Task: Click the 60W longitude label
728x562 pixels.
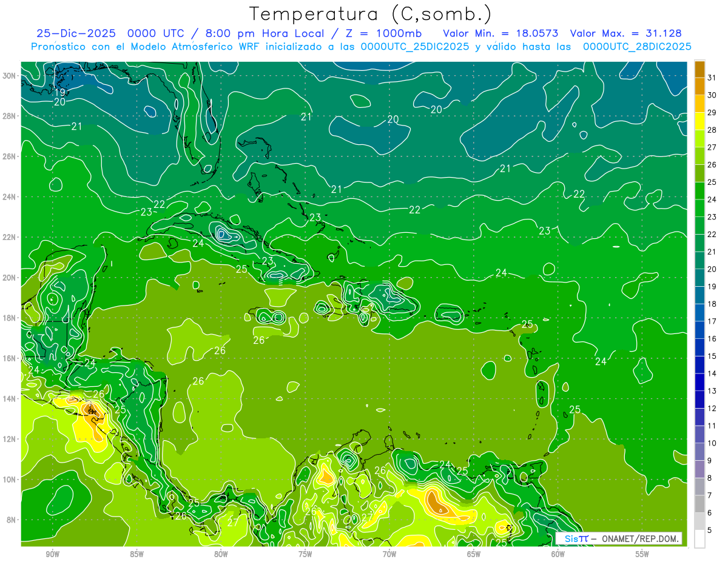Action: pyautogui.click(x=558, y=554)
